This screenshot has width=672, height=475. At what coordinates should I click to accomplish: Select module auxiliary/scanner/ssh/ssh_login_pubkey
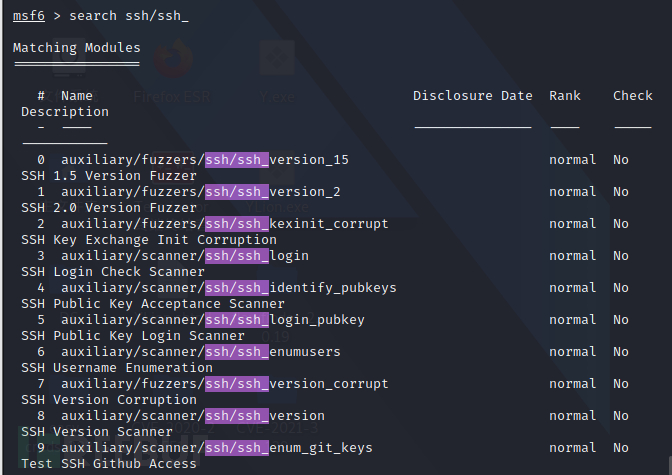(x=213, y=320)
